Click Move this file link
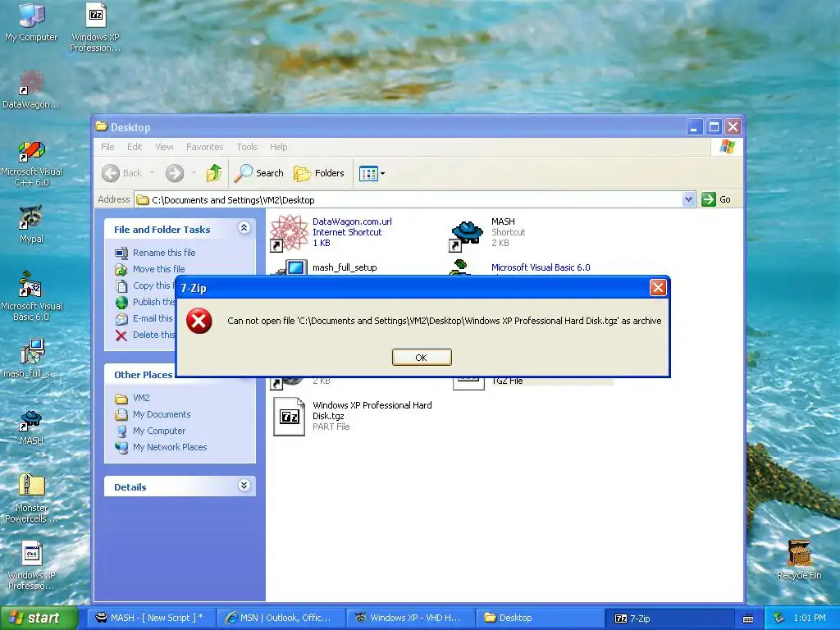The height and width of the screenshot is (630, 840). [158, 269]
